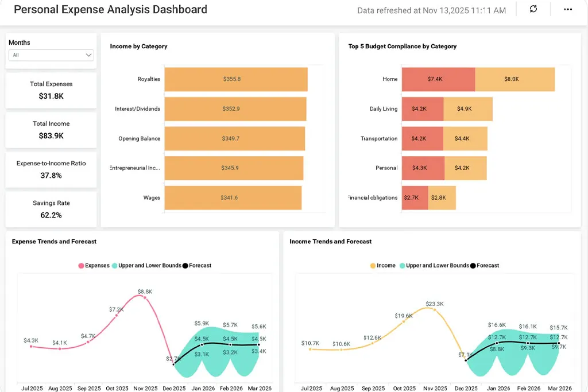
Task: Select the Entrepreneurial Income bar showing $345.9
Action: (x=234, y=168)
